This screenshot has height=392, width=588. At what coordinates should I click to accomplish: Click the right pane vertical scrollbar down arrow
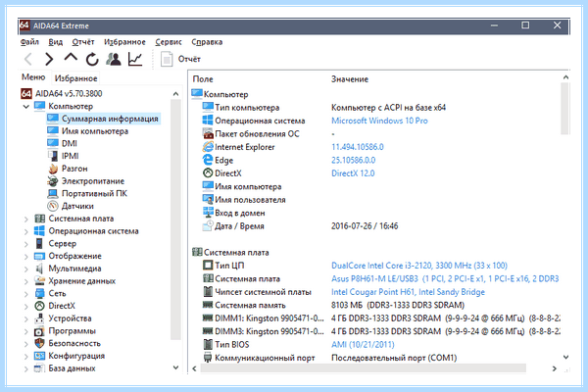tap(565, 357)
